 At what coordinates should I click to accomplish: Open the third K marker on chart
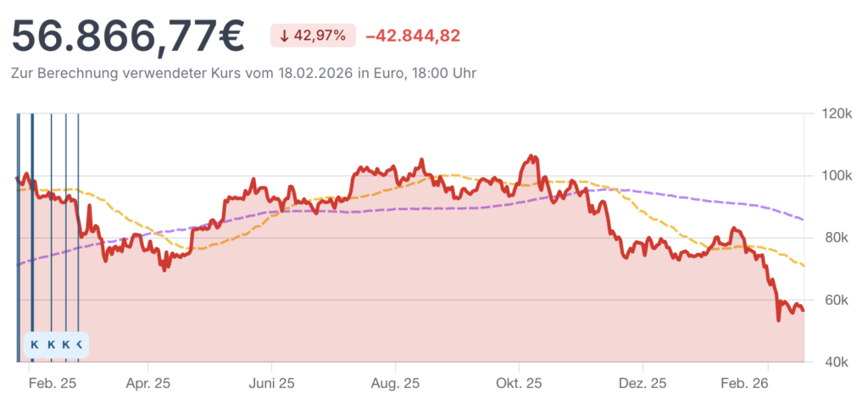coord(66,345)
